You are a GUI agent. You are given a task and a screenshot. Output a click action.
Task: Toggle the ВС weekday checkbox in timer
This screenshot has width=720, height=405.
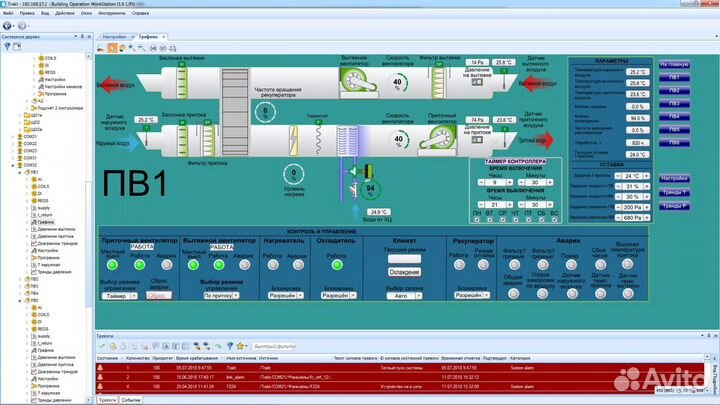tap(556, 219)
